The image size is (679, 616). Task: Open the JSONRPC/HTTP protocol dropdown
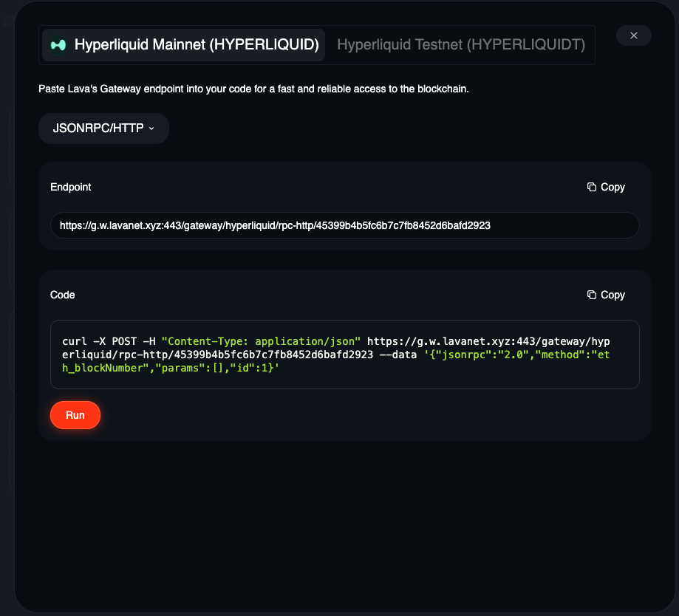click(103, 129)
